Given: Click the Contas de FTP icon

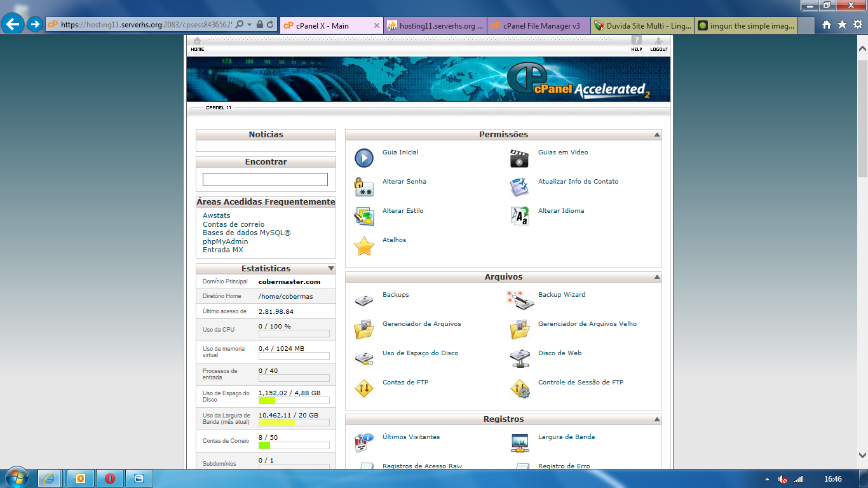Looking at the screenshot, I should click(x=364, y=388).
